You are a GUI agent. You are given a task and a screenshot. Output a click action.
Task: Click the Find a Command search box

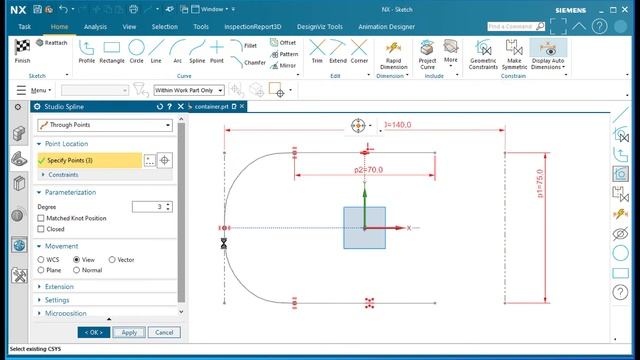point(516,27)
